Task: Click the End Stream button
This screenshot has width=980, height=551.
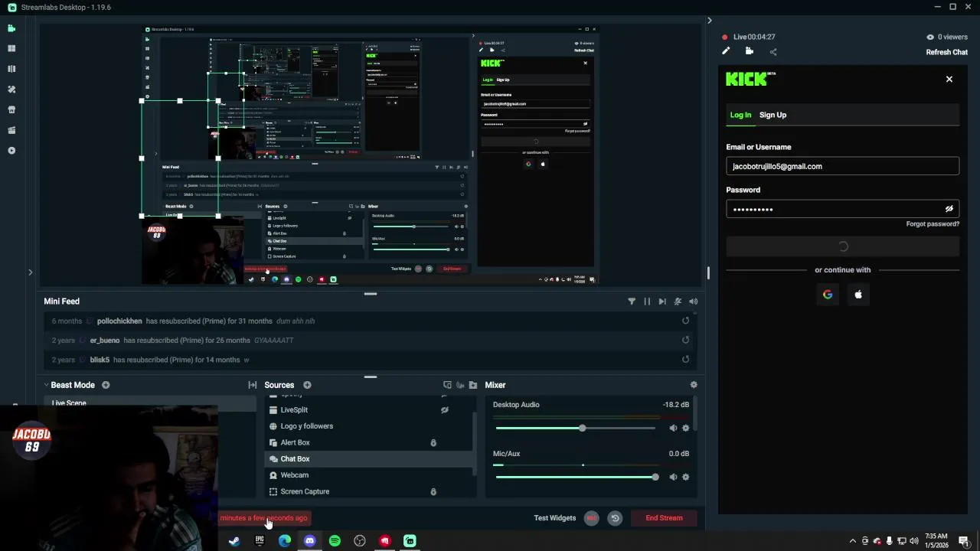Action: (664, 518)
